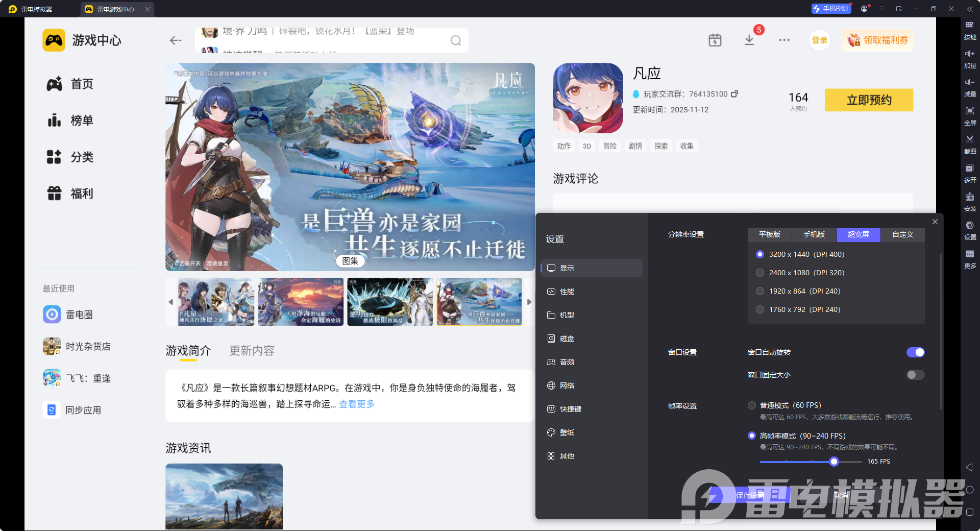This screenshot has width=980, height=531.
Task: Open 同步应用 from recently used
Action: tap(72, 410)
